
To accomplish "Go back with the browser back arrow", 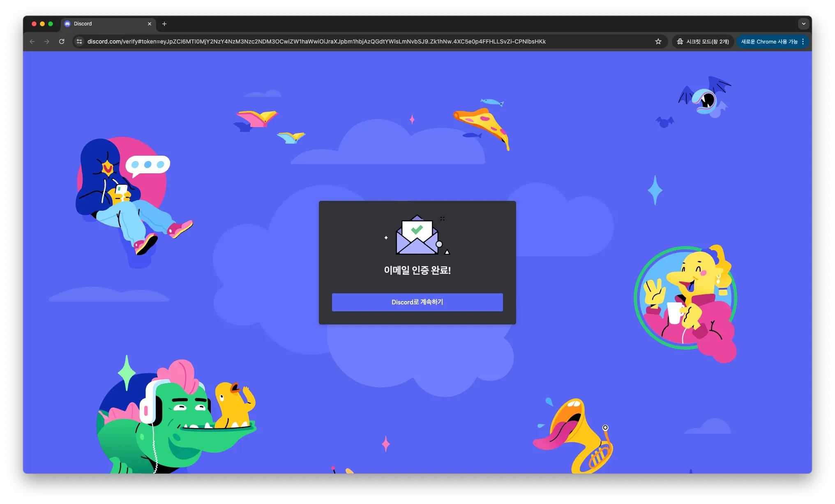I will [x=32, y=41].
